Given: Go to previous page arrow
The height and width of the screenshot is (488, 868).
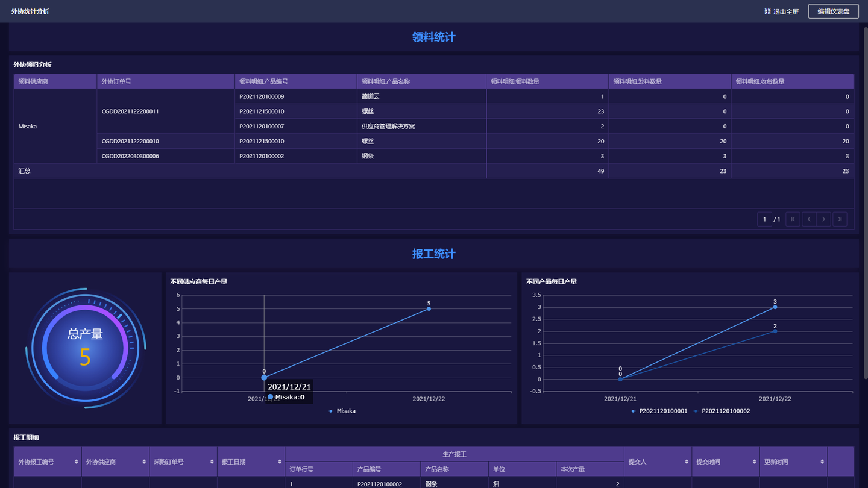Looking at the screenshot, I should click(808, 219).
